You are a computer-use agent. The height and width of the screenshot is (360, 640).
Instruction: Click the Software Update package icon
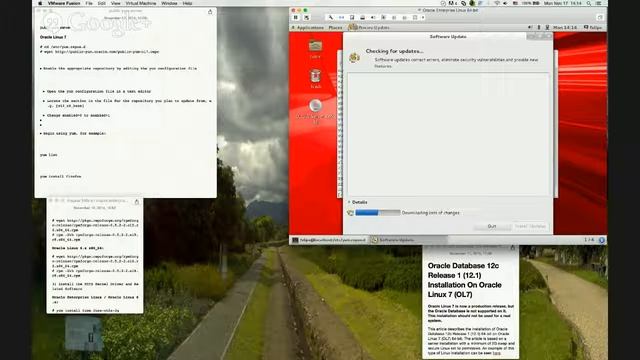tap(354, 57)
